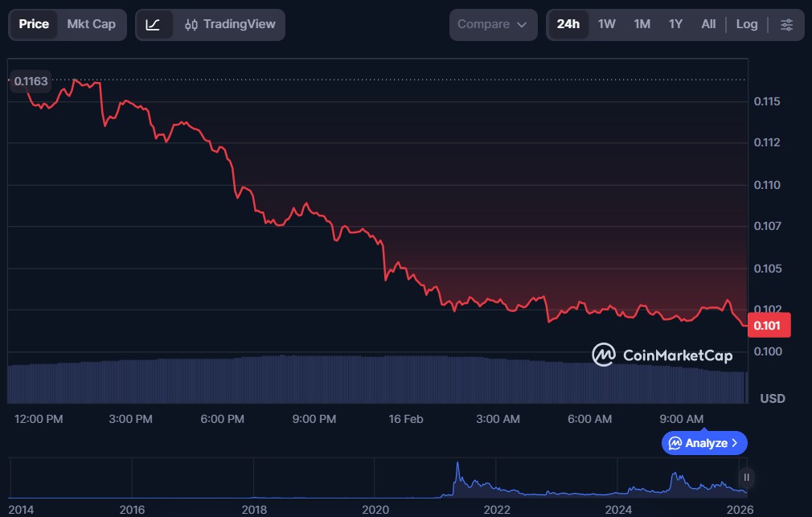The height and width of the screenshot is (517, 812).
Task: Switch chart to Price view
Action: (34, 24)
